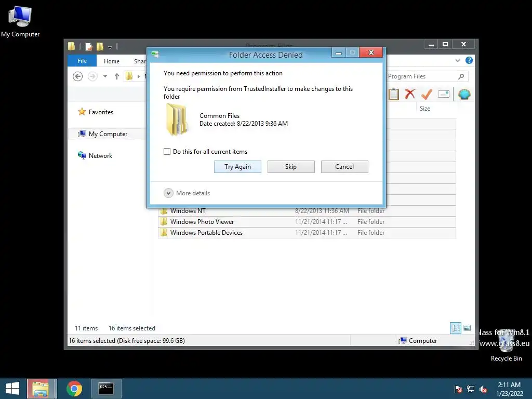This screenshot has width=532, height=399.
Task: Click the dialog's title bar transfer icon
Action: (x=155, y=54)
